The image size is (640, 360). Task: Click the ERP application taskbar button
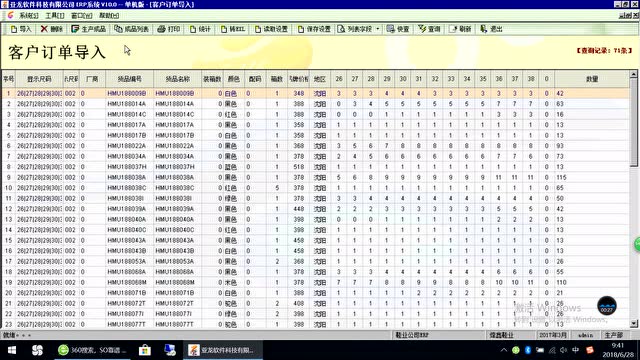(222, 350)
